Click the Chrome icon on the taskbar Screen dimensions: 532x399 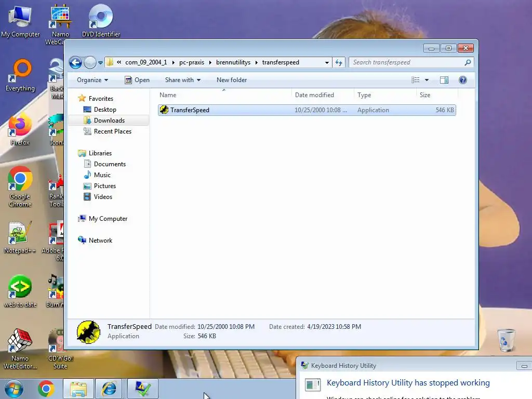tap(46, 389)
